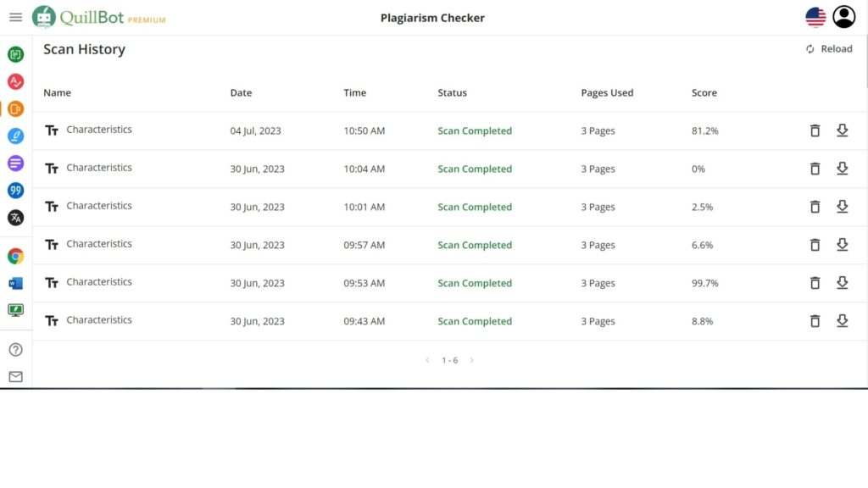The width and height of the screenshot is (868, 488).
Task: Open the hamburger menu
Action: coord(15,18)
